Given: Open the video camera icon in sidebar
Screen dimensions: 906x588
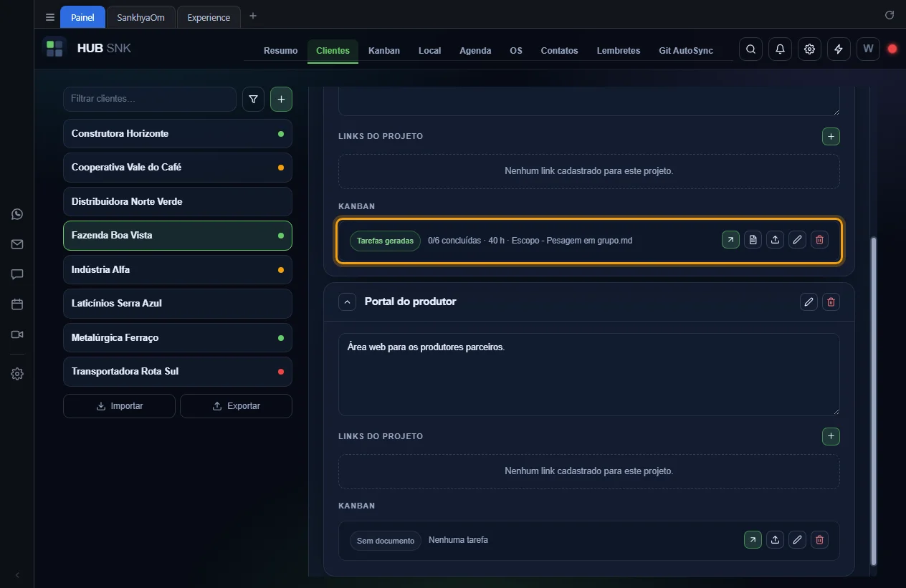Looking at the screenshot, I should pos(17,334).
